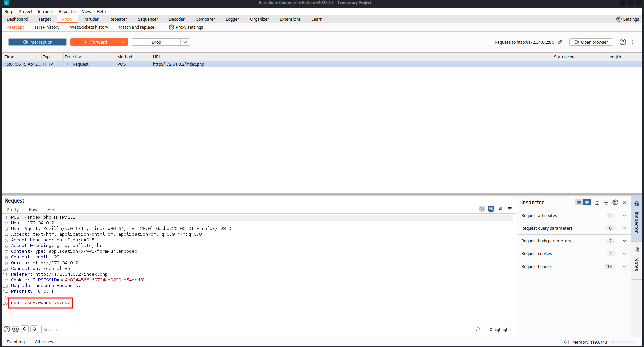
Task: Open search help question-mark icon at bottom
Action: pos(7,329)
